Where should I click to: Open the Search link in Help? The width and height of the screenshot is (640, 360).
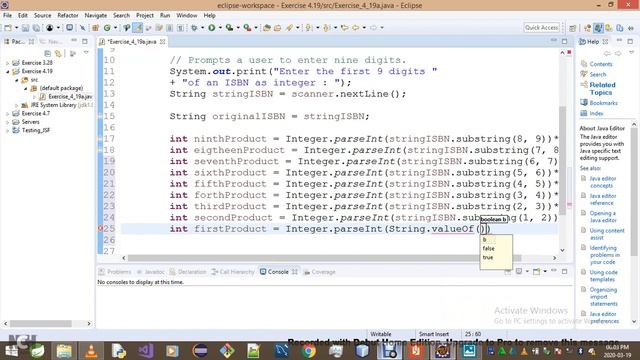coord(598,74)
